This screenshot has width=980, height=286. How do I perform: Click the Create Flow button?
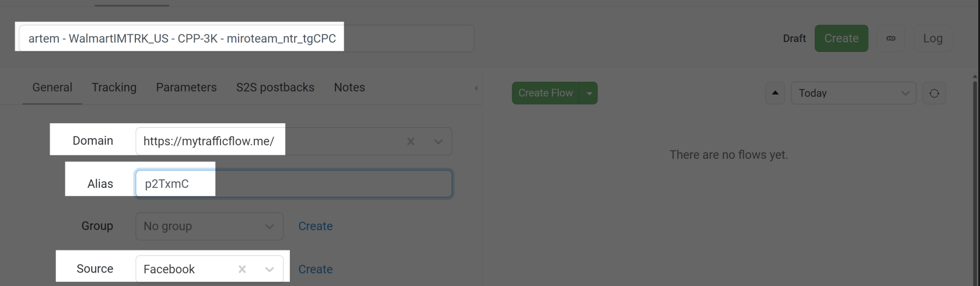click(x=545, y=93)
